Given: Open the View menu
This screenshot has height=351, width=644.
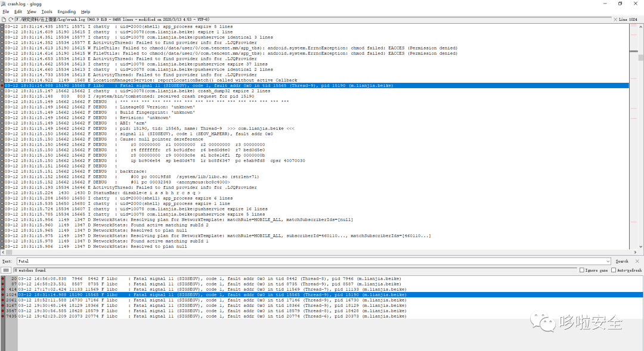Looking at the screenshot, I should point(31,11).
